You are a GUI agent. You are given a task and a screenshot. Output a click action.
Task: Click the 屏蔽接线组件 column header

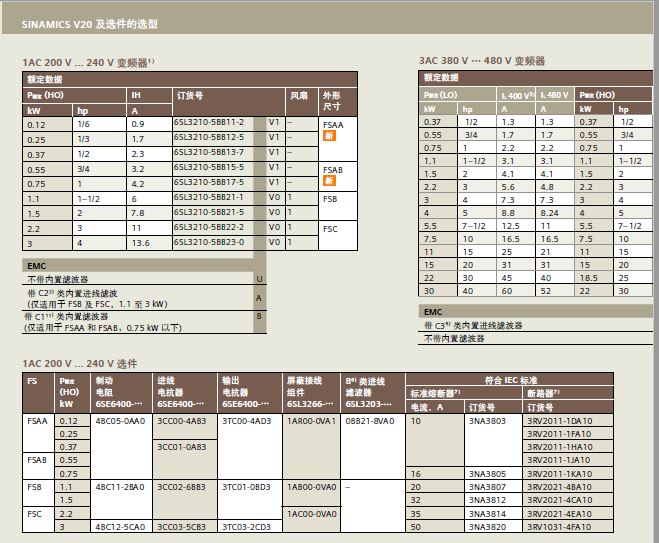[x=311, y=393]
